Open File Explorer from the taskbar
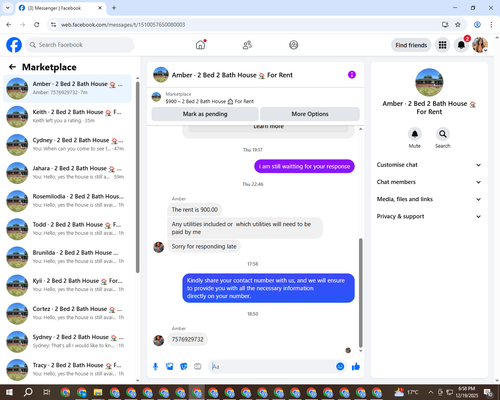The height and width of the screenshot is (400, 500). [98, 392]
